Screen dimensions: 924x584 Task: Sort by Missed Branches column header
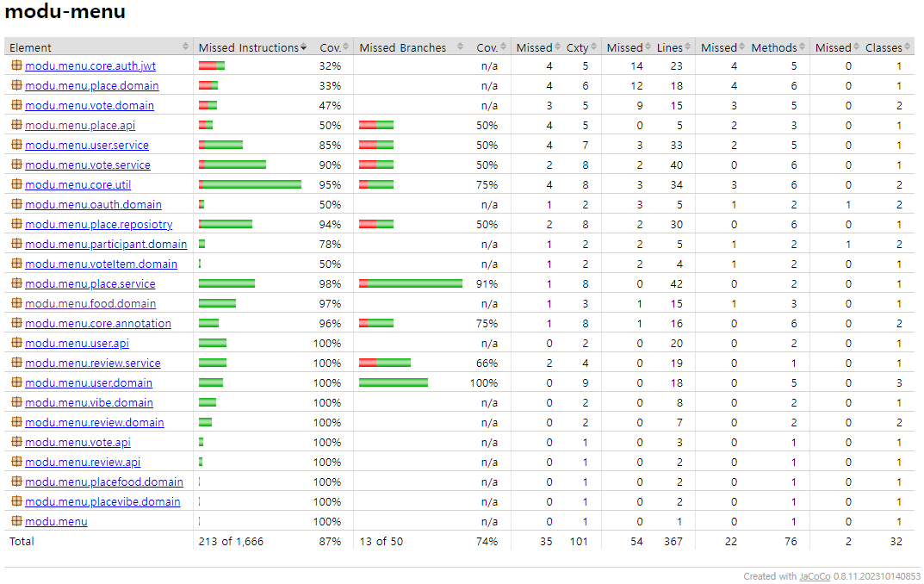pos(411,47)
